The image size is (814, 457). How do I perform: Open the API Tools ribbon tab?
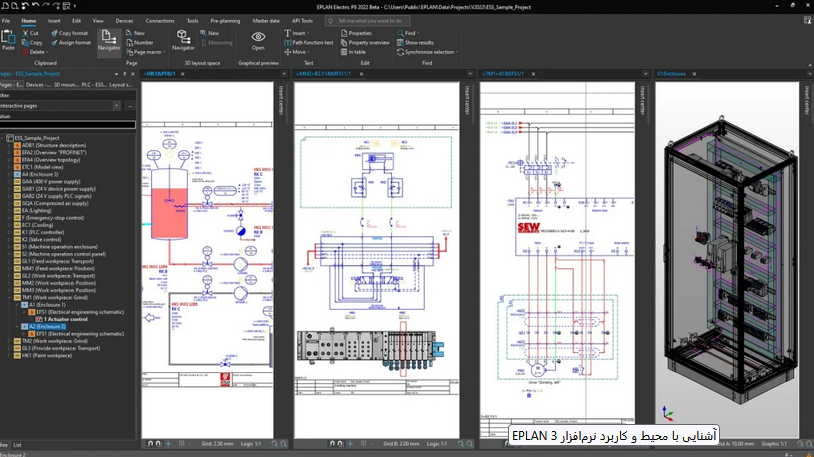coord(302,21)
